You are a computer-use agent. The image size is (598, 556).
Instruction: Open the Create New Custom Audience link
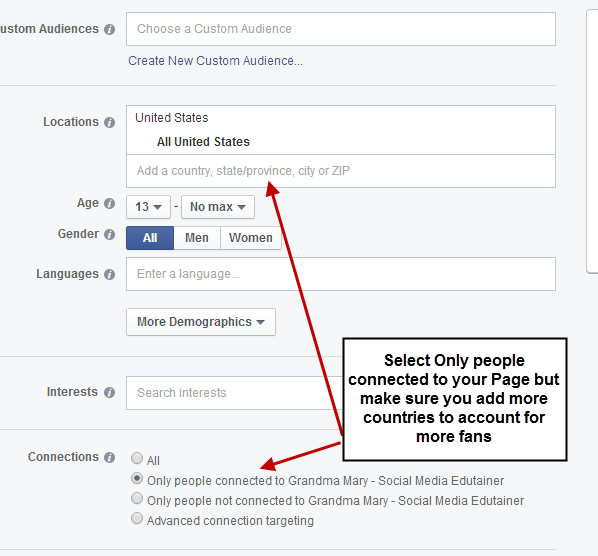point(215,61)
